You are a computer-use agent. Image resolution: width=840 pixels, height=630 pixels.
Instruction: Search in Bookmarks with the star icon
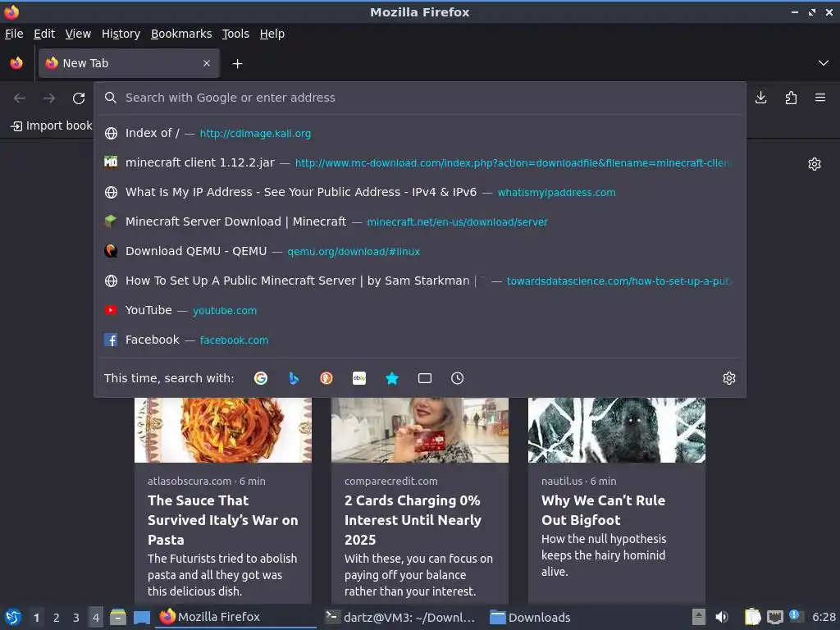click(x=392, y=378)
